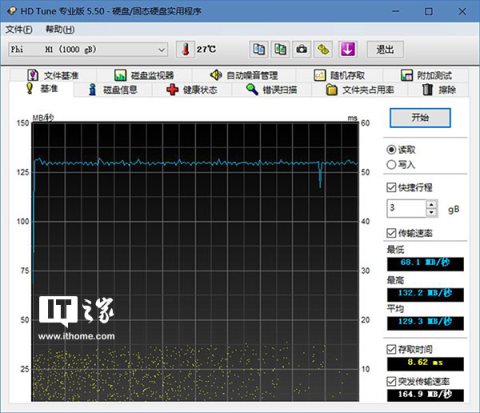Copy info to clipboard icon
The height and width of the screenshot is (413, 480).
click(x=259, y=49)
